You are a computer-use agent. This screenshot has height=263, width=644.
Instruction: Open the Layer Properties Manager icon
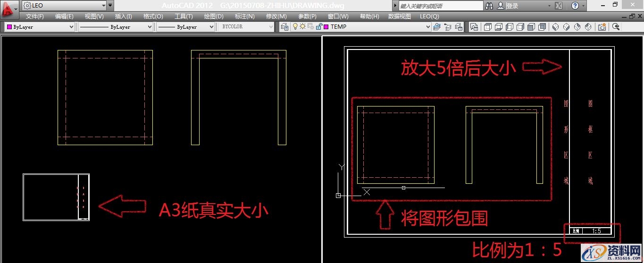(284, 27)
